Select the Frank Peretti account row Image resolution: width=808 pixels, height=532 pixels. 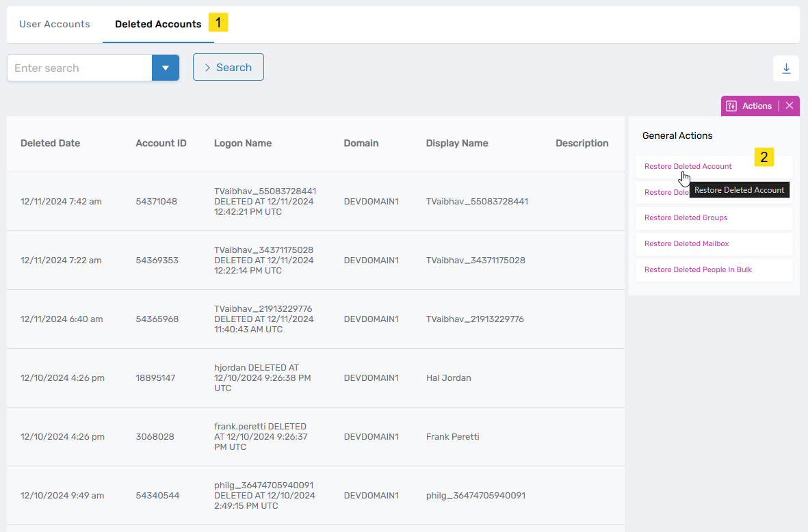point(452,437)
